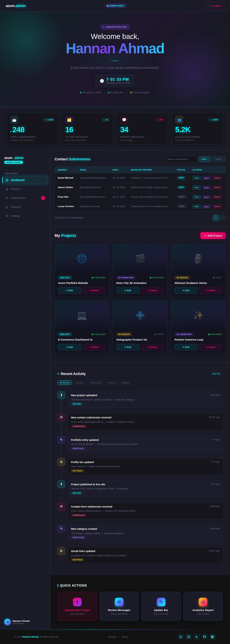Sort table by Date column header
The image size is (230, 644).
click(116, 170)
